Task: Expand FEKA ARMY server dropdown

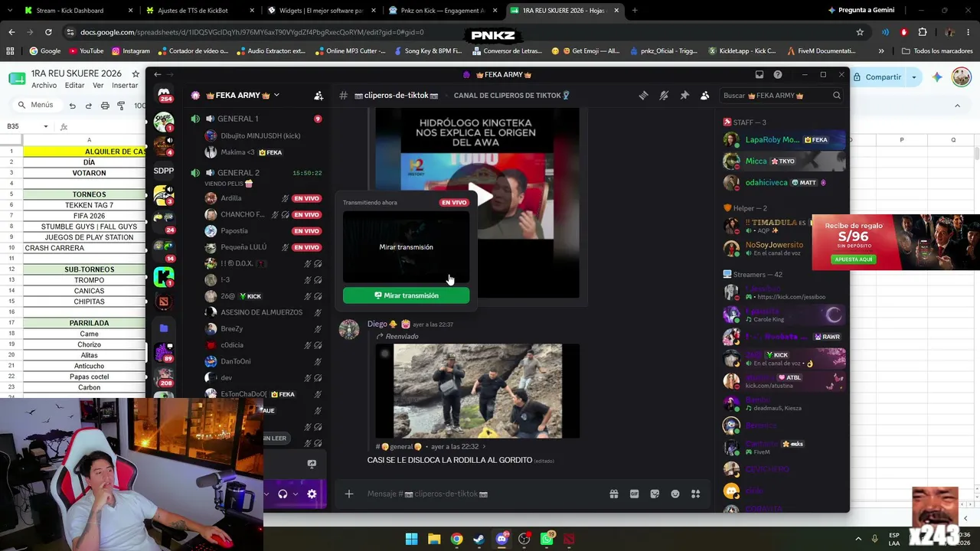Action: 276,95
